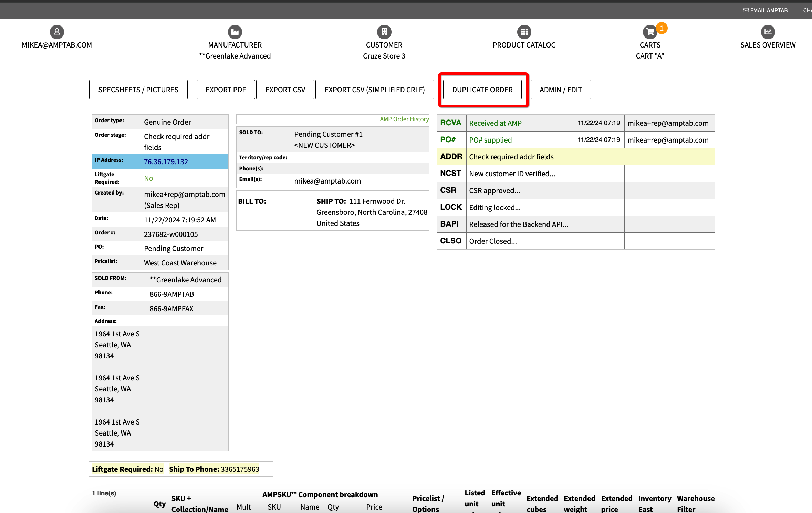Click the Customer building icon

click(x=384, y=32)
